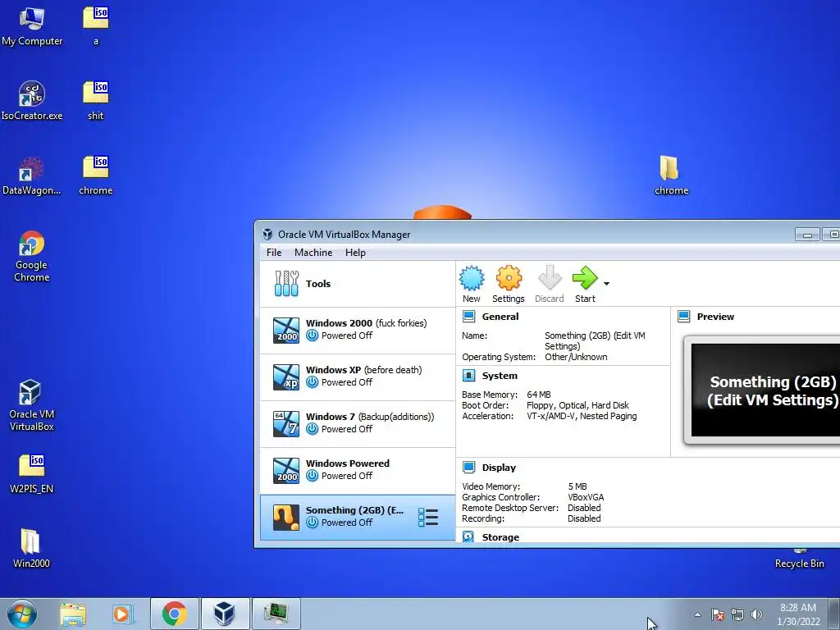Click Graphics Controller value VBoxVGA
Image resolution: width=840 pixels, height=630 pixels.
[x=586, y=497]
